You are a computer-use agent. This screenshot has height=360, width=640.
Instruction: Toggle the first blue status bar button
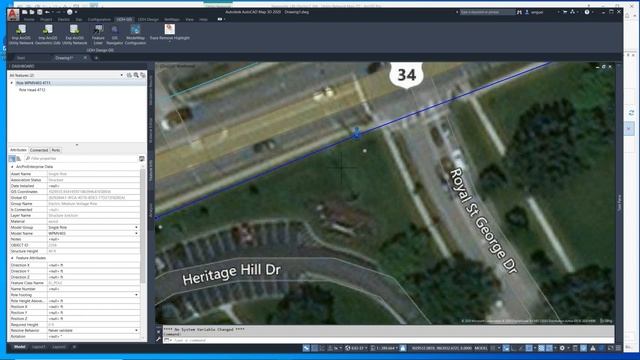[306, 348]
